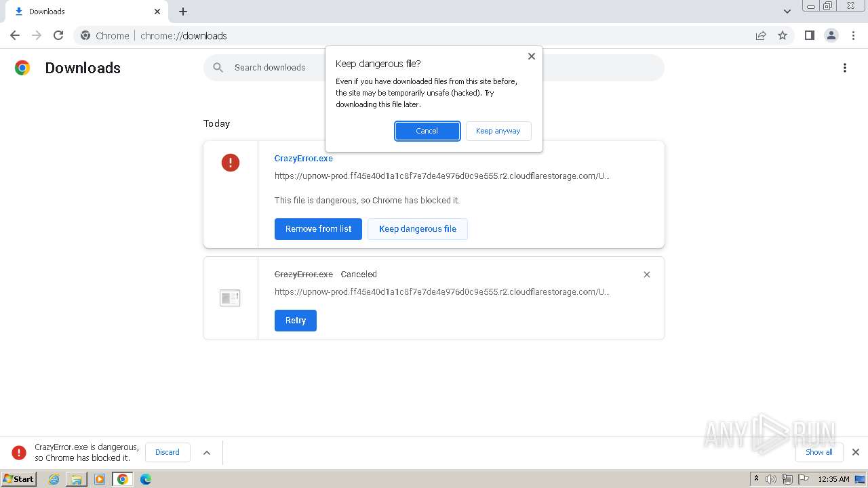Image resolution: width=868 pixels, height=488 pixels.
Task: Open File Explorer from taskbar
Action: [x=77, y=479]
